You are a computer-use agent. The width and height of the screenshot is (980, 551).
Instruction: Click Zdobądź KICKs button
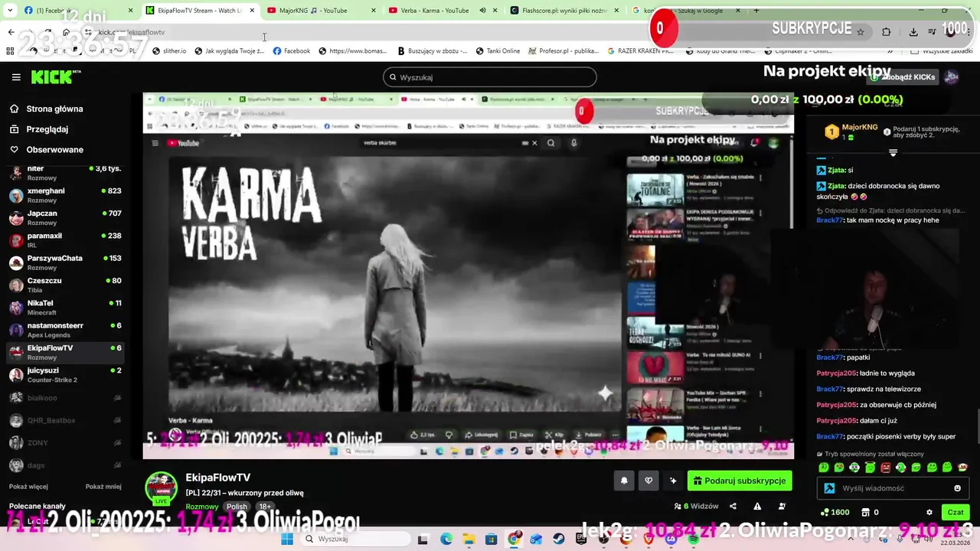click(x=904, y=77)
